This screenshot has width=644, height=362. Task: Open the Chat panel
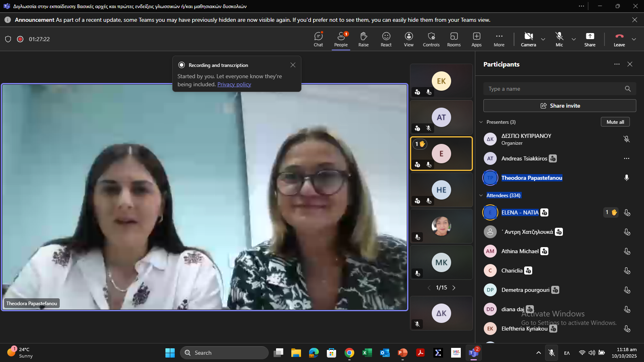click(x=318, y=39)
